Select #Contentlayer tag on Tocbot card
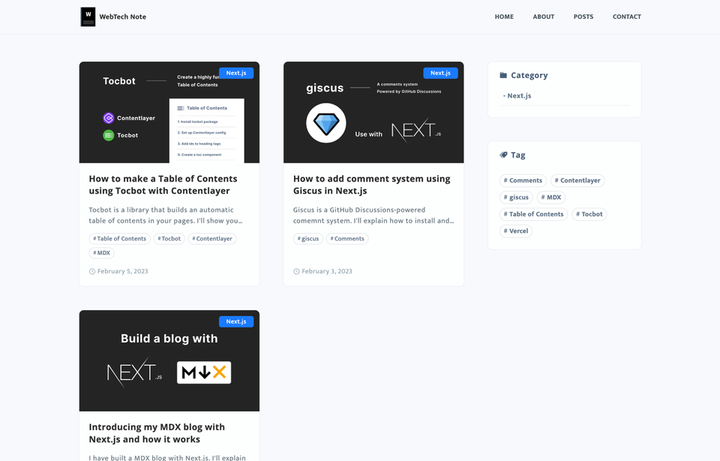This screenshot has height=461, width=720. click(212, 239)
